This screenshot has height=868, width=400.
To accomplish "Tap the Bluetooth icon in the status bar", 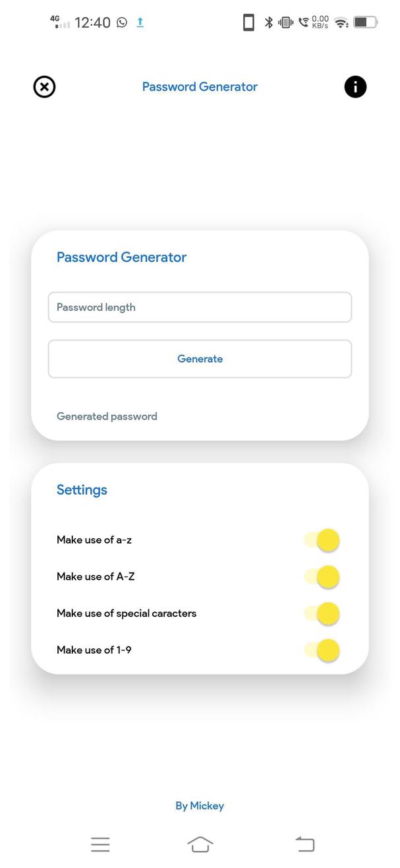I will [x=269, y=22].
